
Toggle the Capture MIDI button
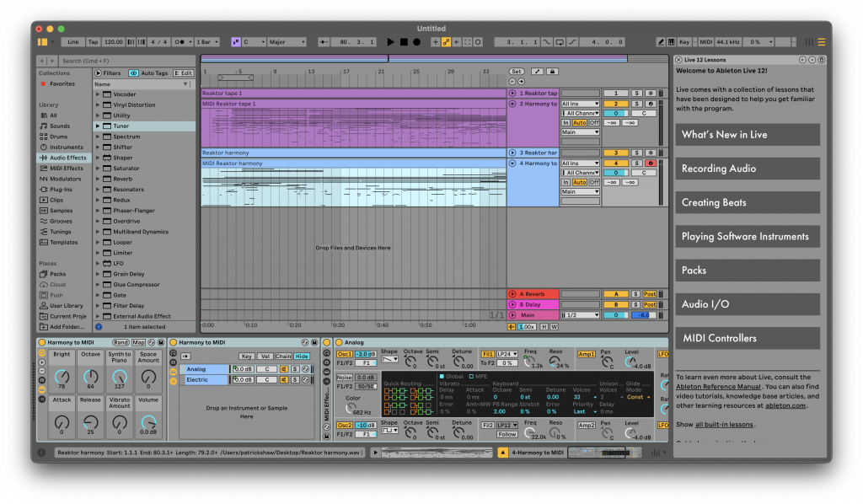click(x=467, y=42)
